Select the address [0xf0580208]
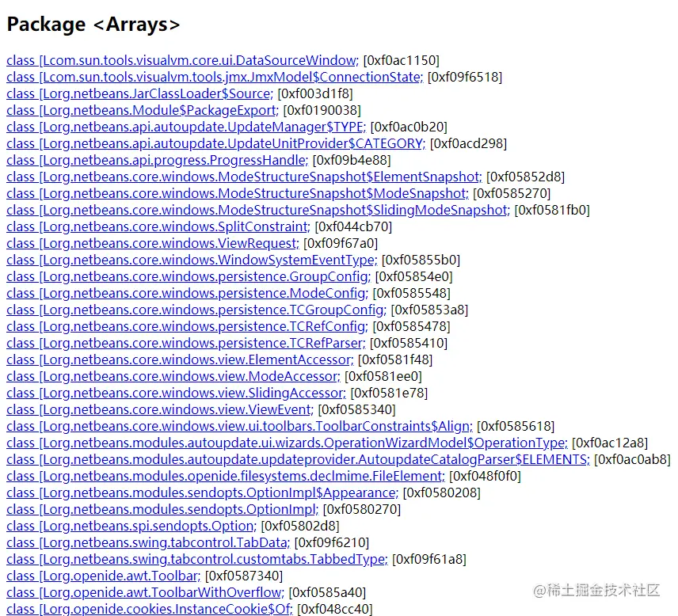This screenshot has height=616, width=678. pyautogui.click(x=441, y=493)
